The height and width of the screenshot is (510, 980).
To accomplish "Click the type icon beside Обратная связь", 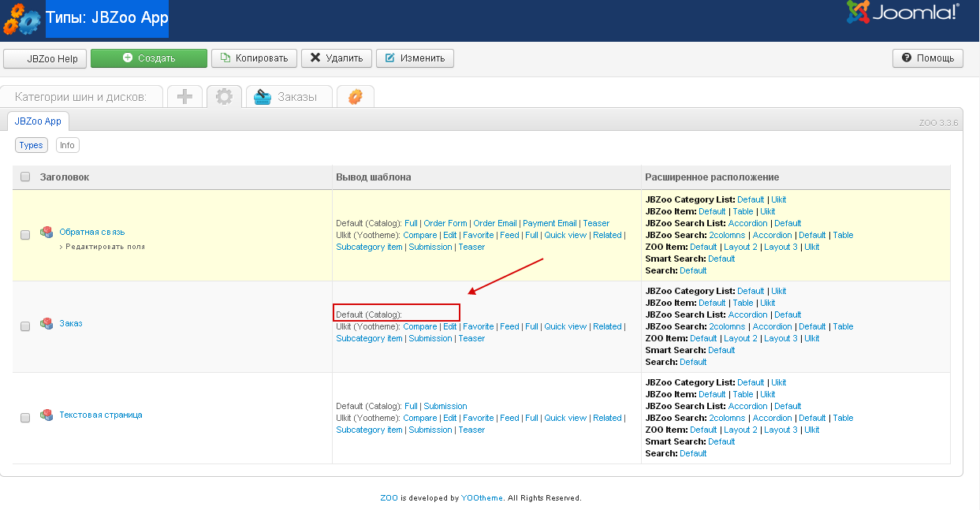I will click(x=47, y=232).
